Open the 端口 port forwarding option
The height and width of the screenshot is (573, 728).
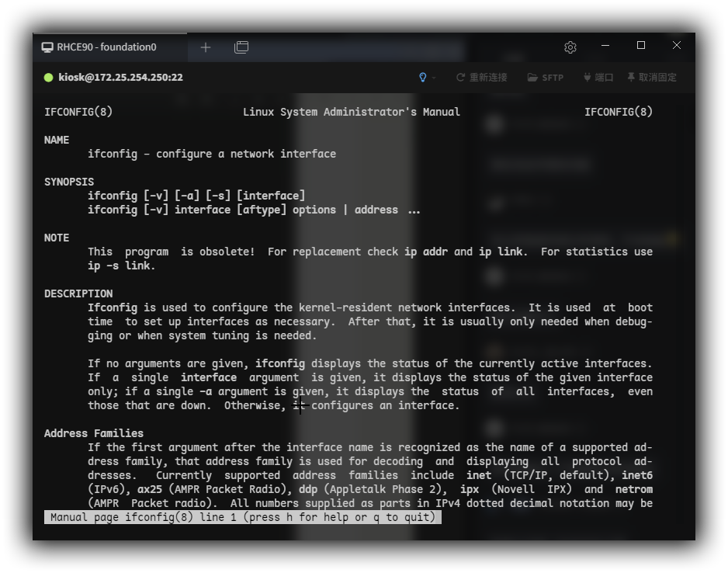pos(598,78)
